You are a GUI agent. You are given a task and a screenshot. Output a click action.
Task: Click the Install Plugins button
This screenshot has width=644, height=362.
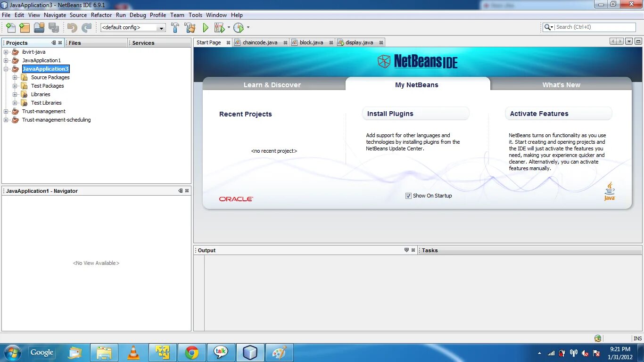point(415,114)
